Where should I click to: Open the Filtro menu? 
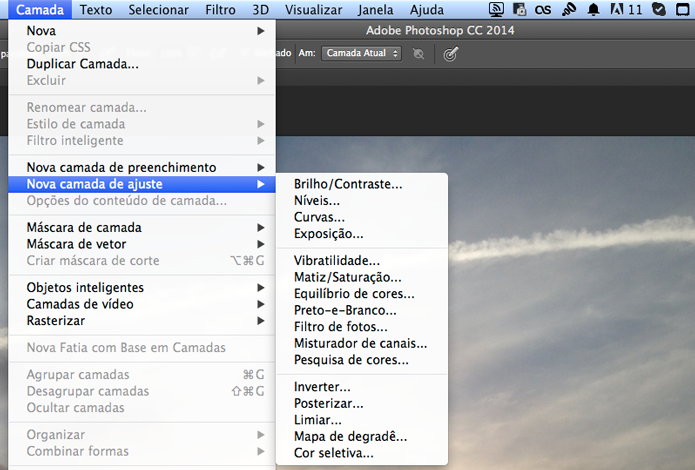click(x=220, y=10)
